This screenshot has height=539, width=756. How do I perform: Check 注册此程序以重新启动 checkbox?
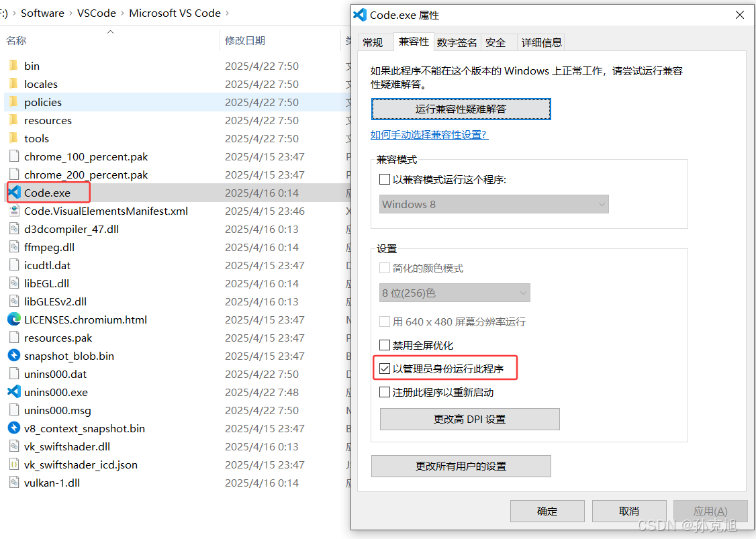tap(385, 393)
